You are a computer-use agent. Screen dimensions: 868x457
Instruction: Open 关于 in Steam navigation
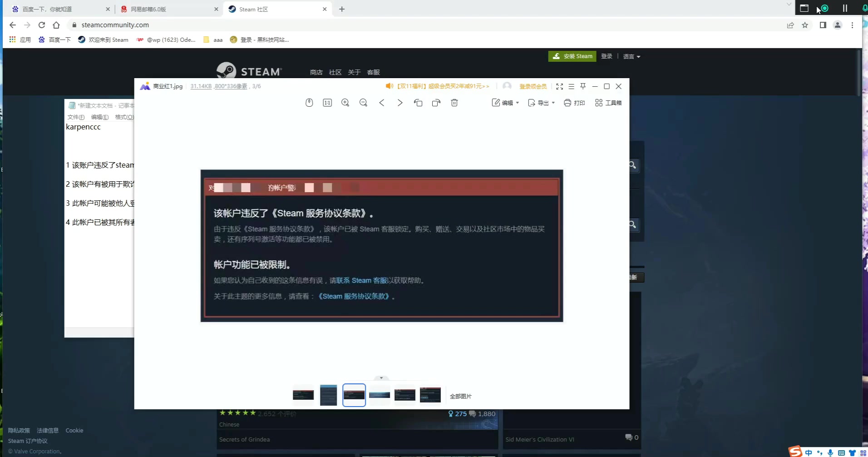point(354,72)
